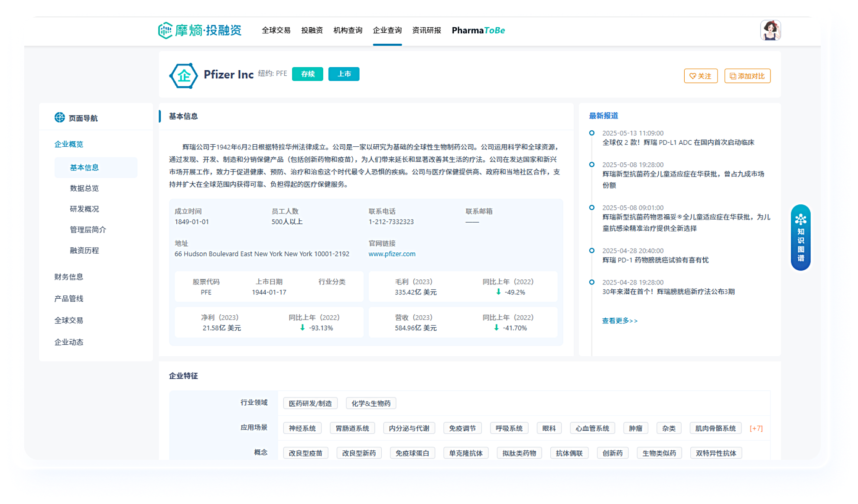The image size is (858, 504).
Task: Click the Pfizer company hexagon icon
Action: pos(184,76)
